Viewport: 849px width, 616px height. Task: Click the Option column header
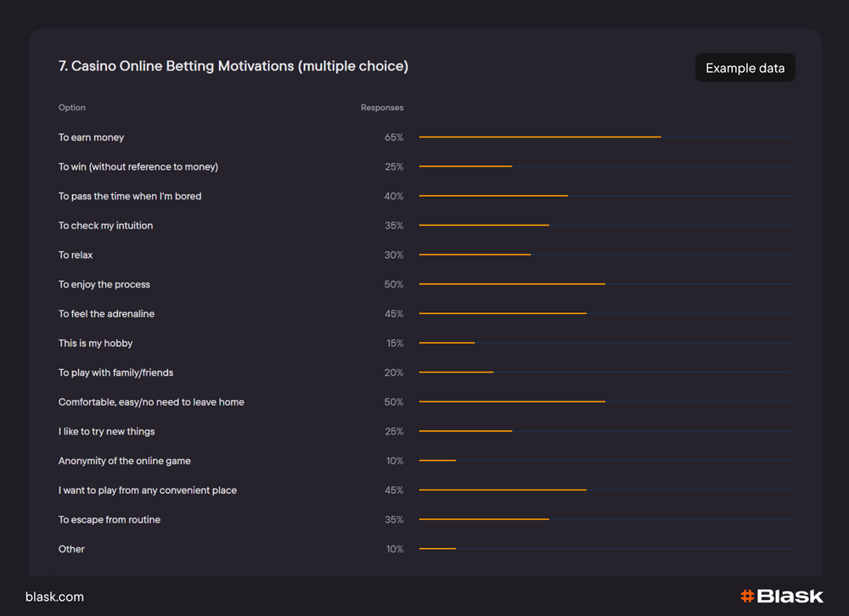click(x=72, y=108)
